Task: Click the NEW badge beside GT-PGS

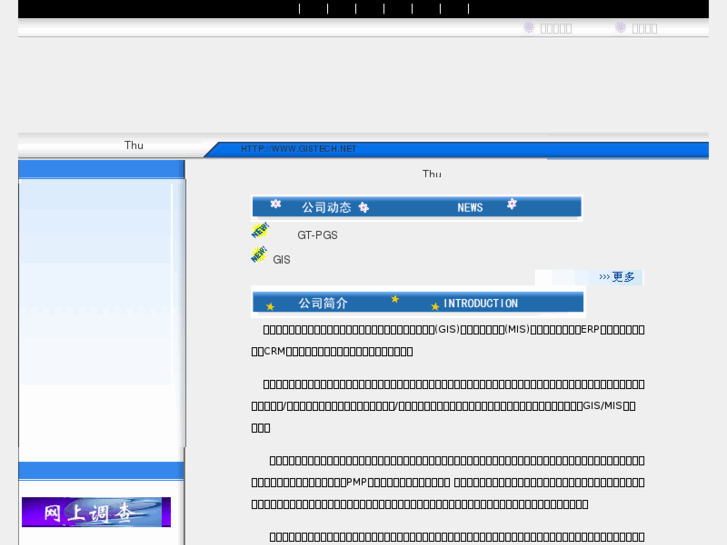Action: pyautogui.click(x=260, y=231)
